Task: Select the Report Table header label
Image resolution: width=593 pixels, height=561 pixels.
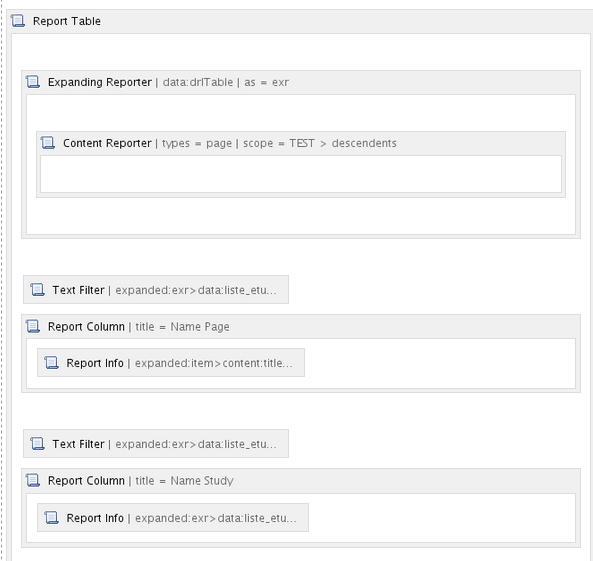Action: (67, 21)
